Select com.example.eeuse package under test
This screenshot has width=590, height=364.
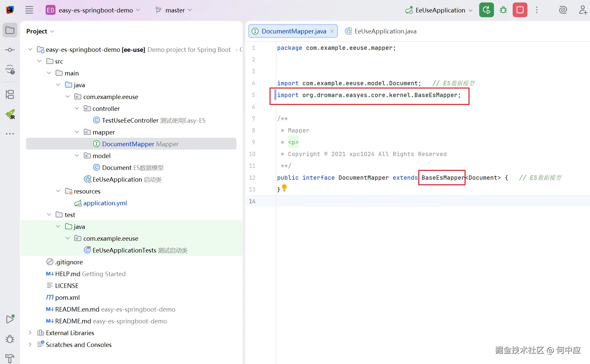pyautogui.click(x=111, y=238)
